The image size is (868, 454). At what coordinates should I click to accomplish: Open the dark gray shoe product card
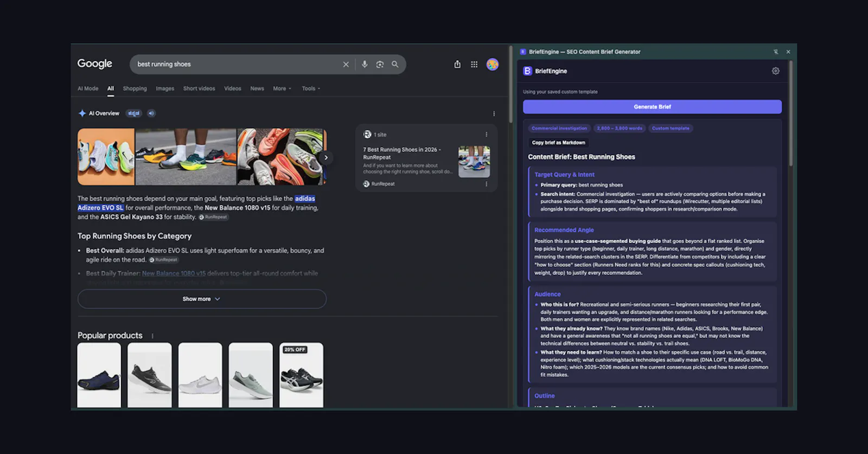coord(150,375)
